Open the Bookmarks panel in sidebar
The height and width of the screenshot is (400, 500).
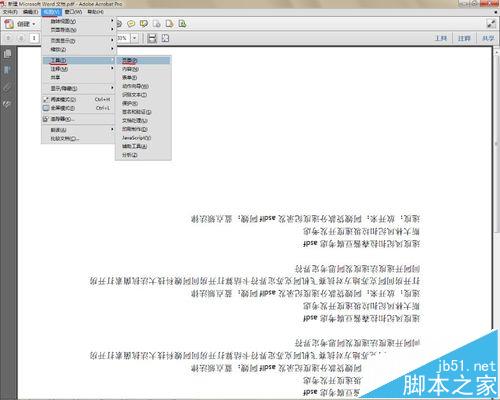tap(7, 70)
